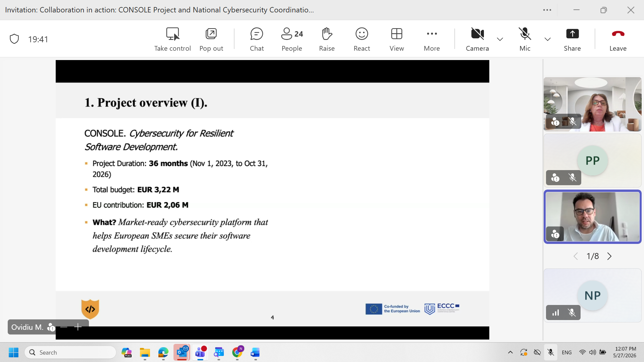
Task: Click external-user icon on PP tile
Action: (x=555, y=177)
